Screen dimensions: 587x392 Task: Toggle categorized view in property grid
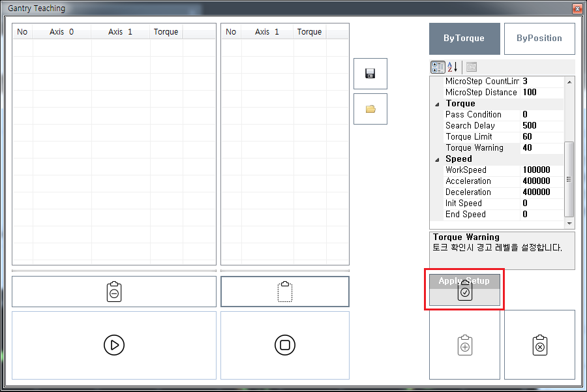(438, 67)
